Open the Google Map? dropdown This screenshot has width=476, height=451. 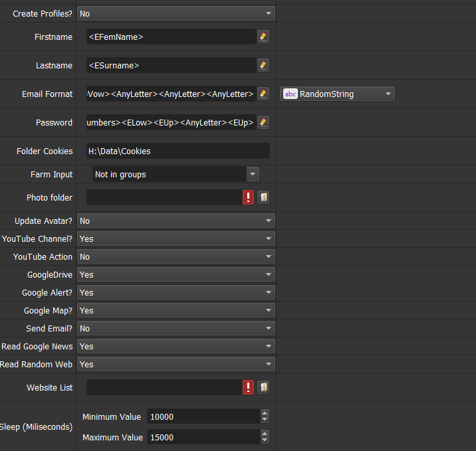[x=176, y=310]
